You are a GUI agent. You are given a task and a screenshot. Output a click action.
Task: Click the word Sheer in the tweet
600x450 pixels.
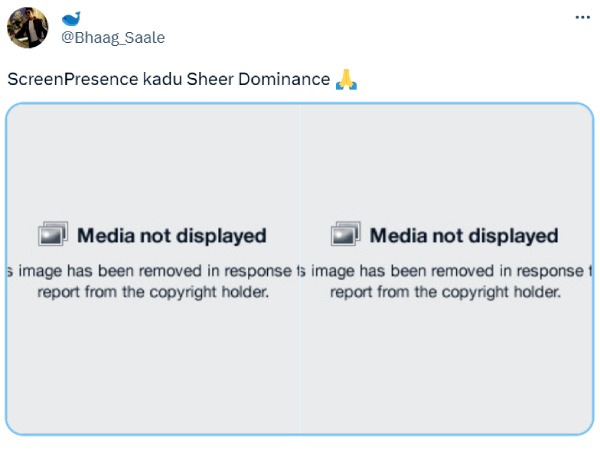coord(210,79)
